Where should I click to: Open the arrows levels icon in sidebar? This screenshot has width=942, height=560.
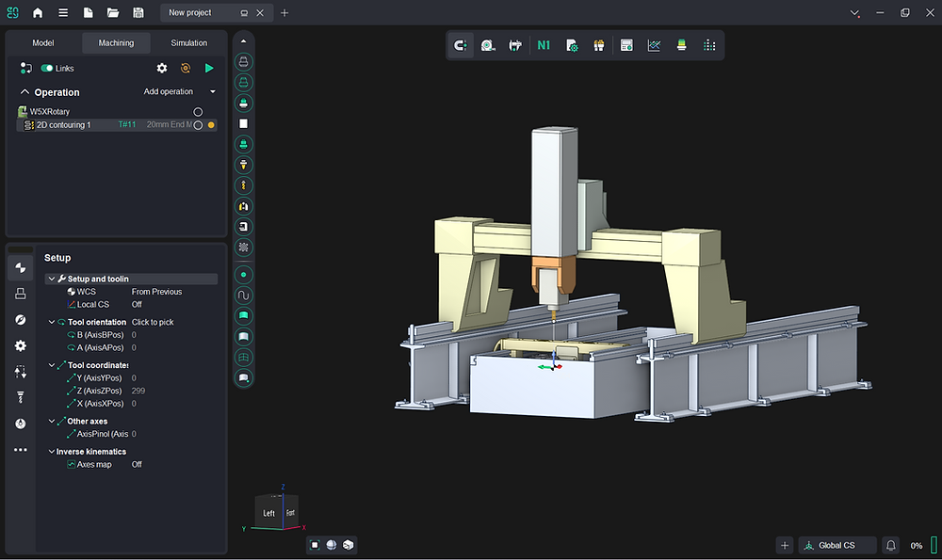pos(21,372)
